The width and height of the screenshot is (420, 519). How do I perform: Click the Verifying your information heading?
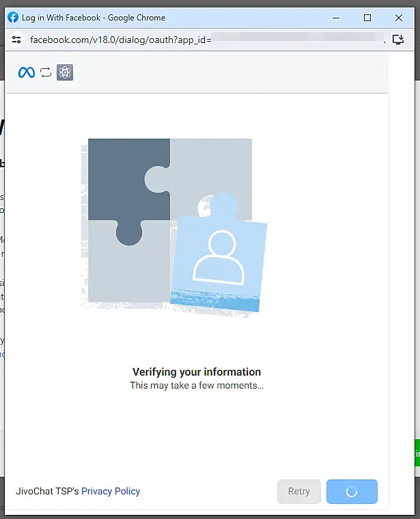tap(197, 371)
